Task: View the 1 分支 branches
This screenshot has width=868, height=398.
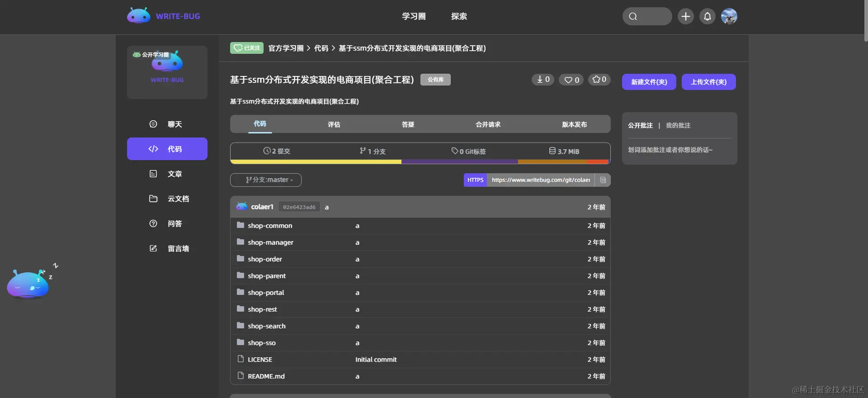Action: tap(373, 151)
